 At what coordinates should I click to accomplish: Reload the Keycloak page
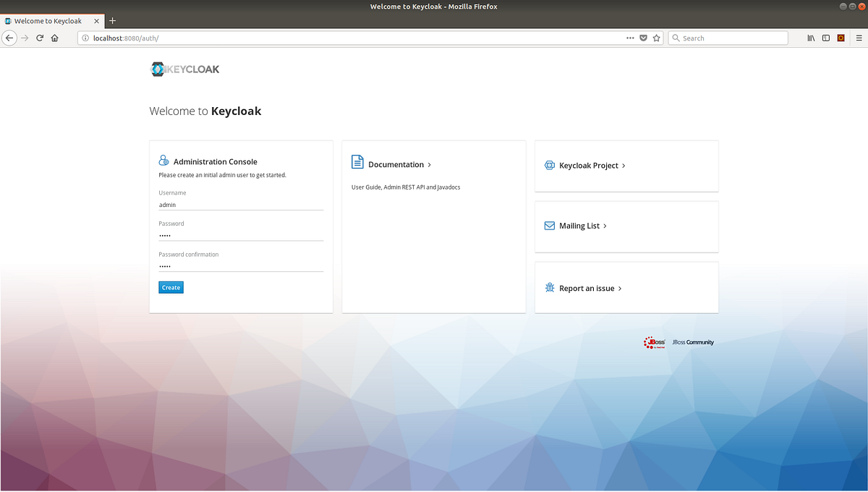click(40, 38)
